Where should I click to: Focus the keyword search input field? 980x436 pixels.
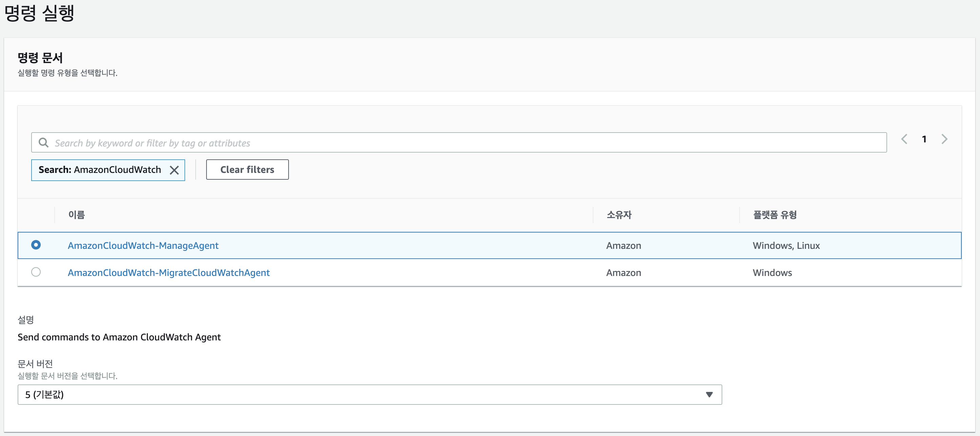(456, 143)
